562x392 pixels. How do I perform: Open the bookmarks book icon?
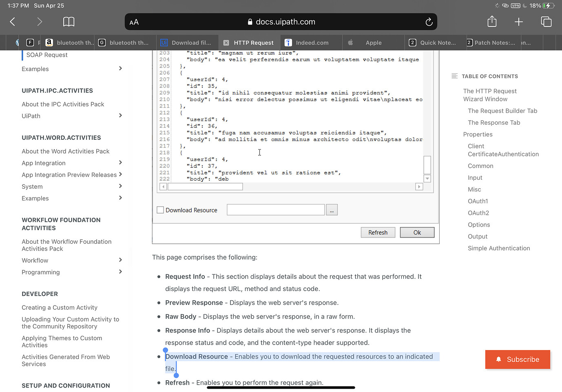point(69,22)
